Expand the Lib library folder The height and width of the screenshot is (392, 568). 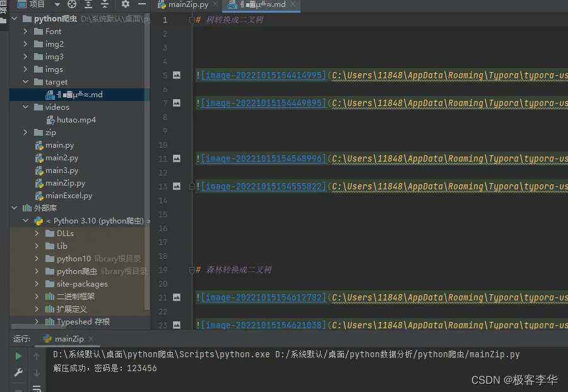(x=37, y=246)
